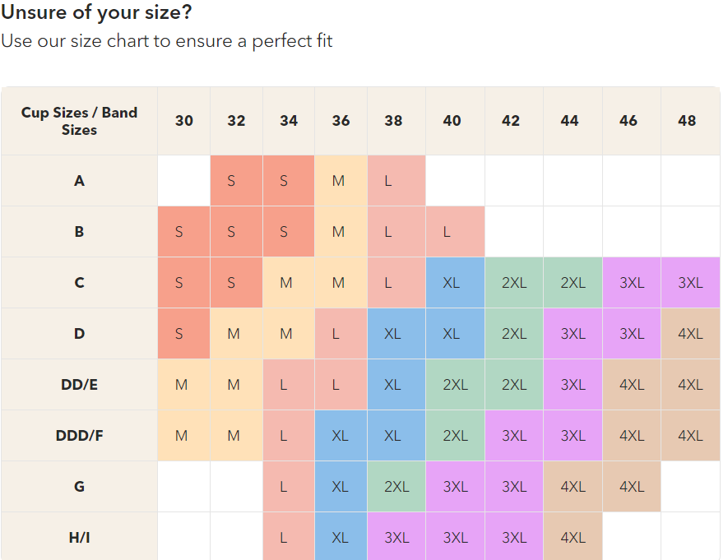Click the 2XL cell for cup DD/E, band 40
The width and height of the screenshot is (728, 560).
coord(455,384)
